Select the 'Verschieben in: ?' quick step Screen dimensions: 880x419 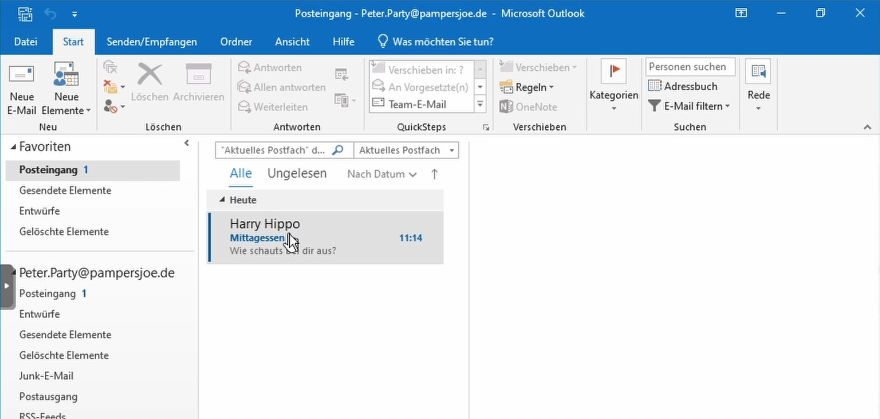coord(422,70)
